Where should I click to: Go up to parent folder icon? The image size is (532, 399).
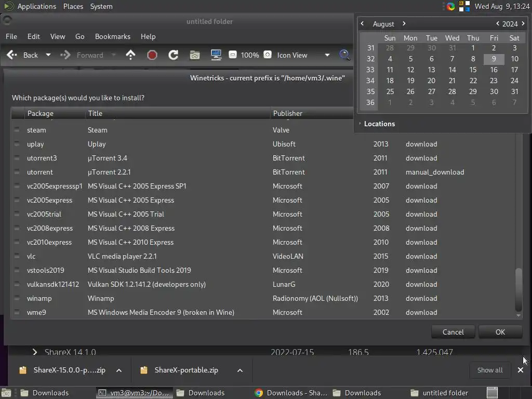click(130, 55)
